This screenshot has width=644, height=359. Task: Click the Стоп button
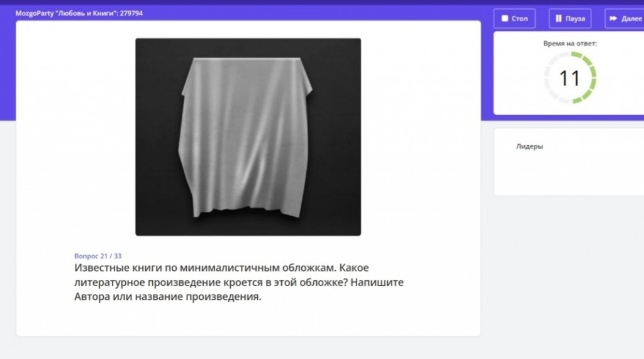point(514,18)
